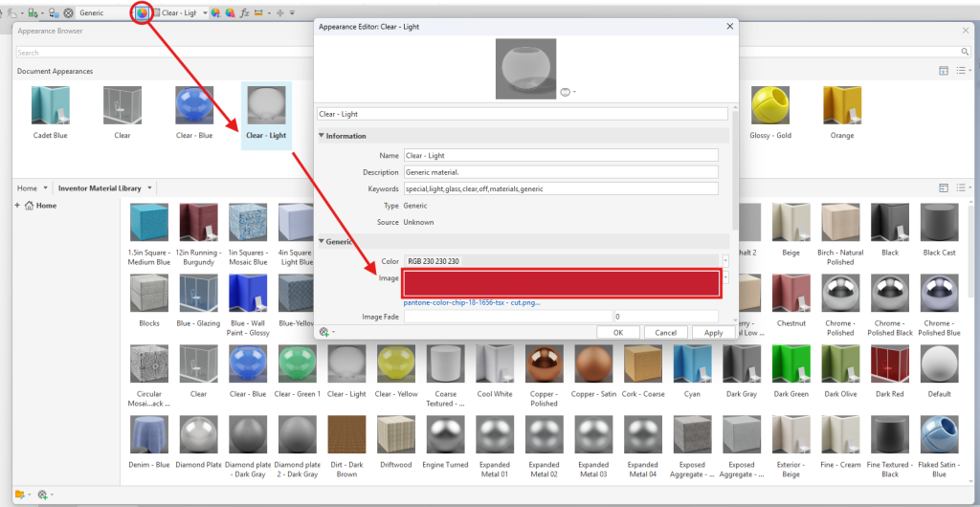
Task: Toggle the document appearances view options icon
Action: [944, 71]
